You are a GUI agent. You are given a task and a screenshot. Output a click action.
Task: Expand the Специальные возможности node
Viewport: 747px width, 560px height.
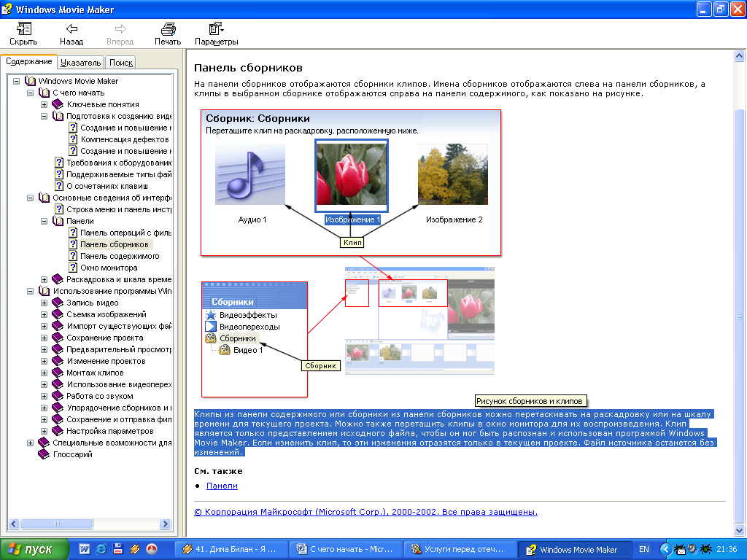point(30,443)
